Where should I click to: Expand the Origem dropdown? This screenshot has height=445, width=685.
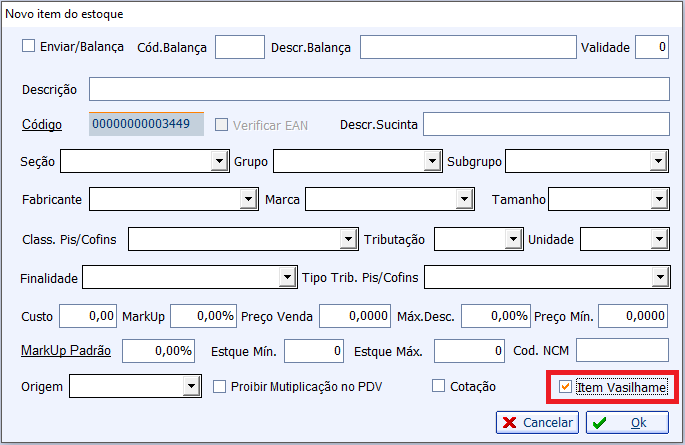click(190, 386)
